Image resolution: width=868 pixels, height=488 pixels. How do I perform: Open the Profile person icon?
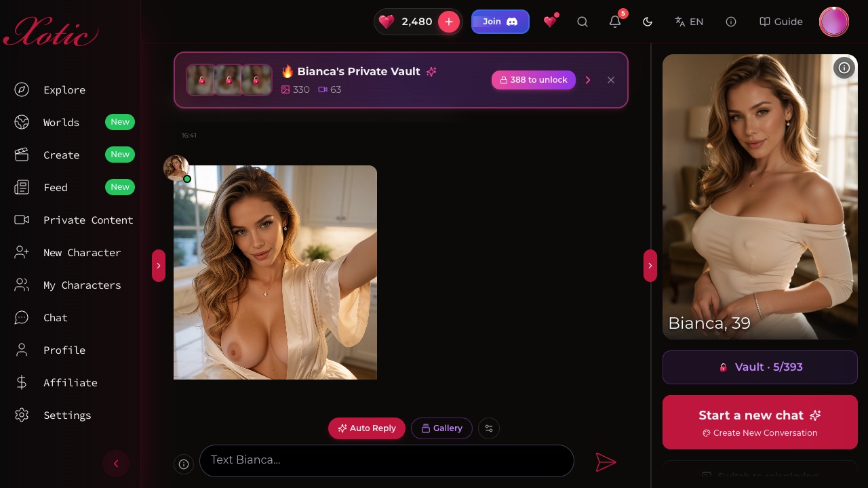[22, 350]
